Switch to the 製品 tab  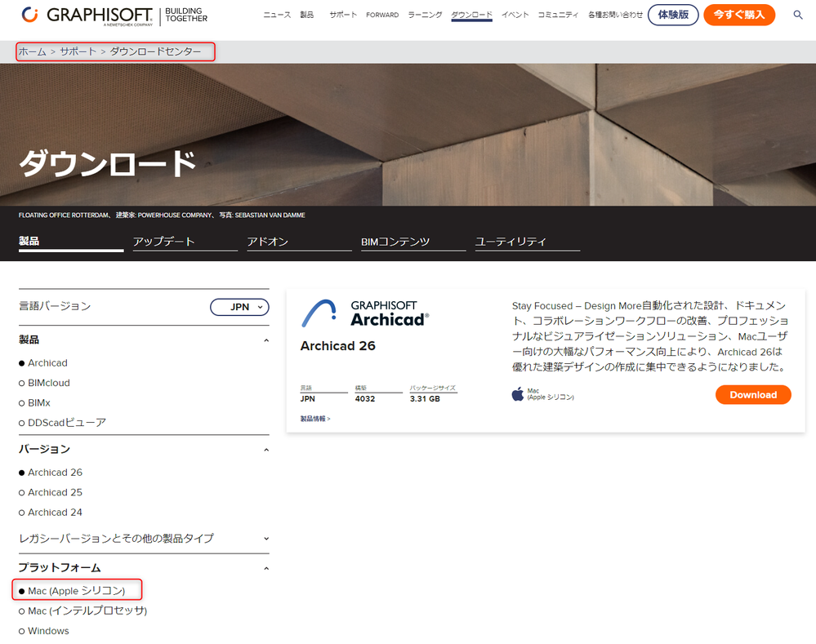tap(71, 242)
